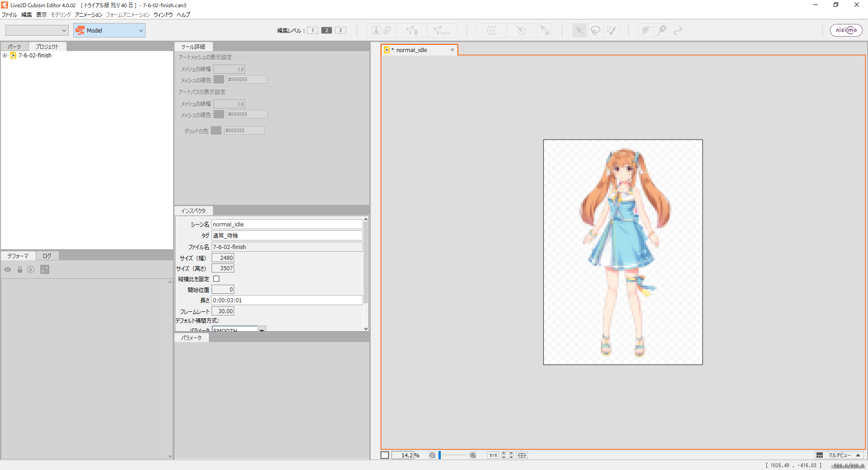The width and height of the screenshot is (868, 470).
Task: Click the art mesh line color swatch
Action: click(219, 80)
